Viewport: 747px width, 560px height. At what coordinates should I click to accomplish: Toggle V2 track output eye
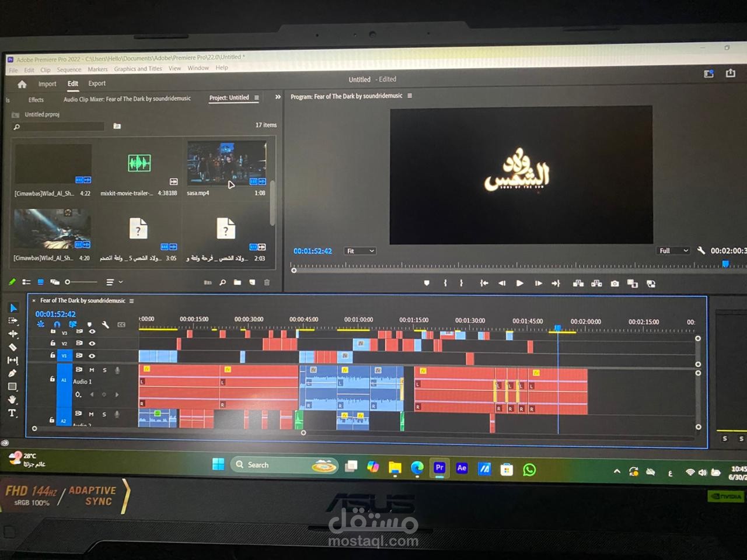(92, 343)
